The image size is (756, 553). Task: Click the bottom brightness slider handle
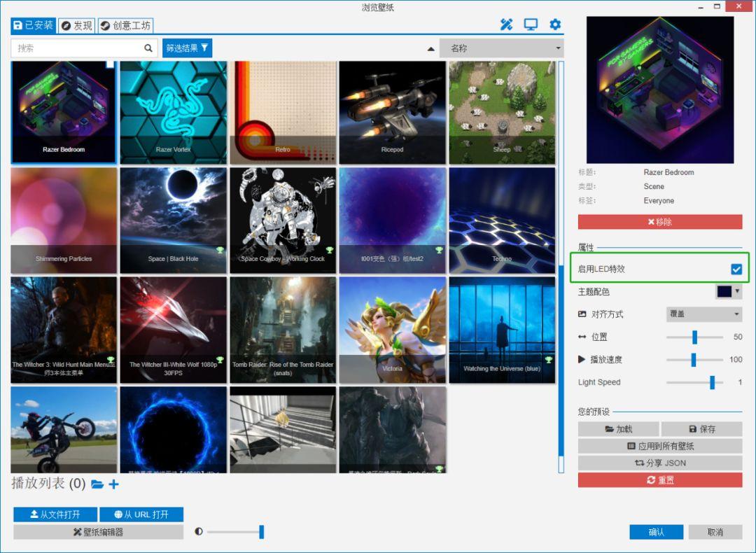pyautogui.click(x=261, y=532)
